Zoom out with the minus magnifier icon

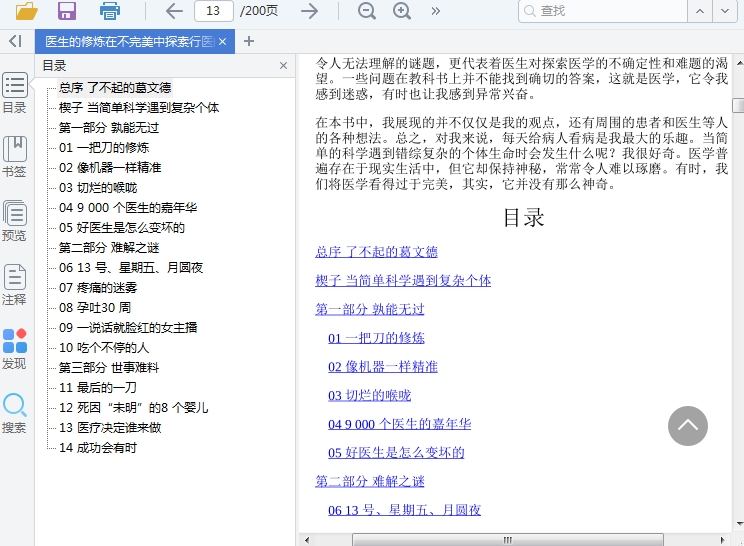click(367, 10)
